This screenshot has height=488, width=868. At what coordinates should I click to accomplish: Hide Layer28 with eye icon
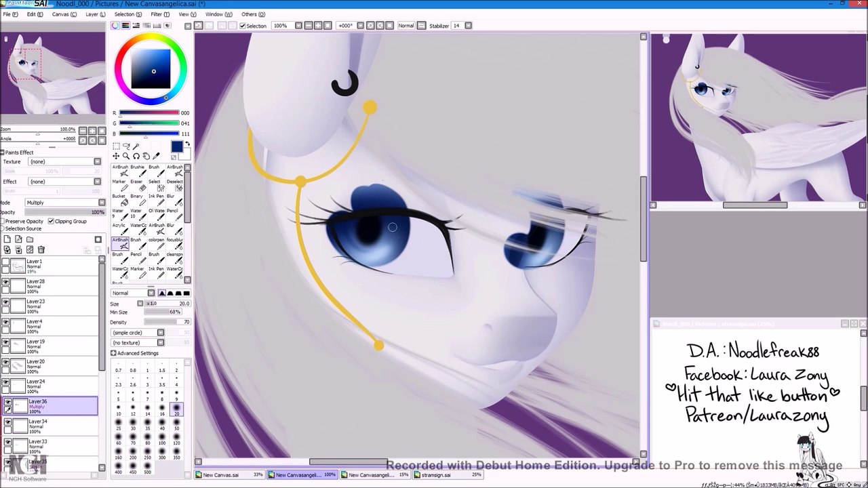(x=6, y=282)
